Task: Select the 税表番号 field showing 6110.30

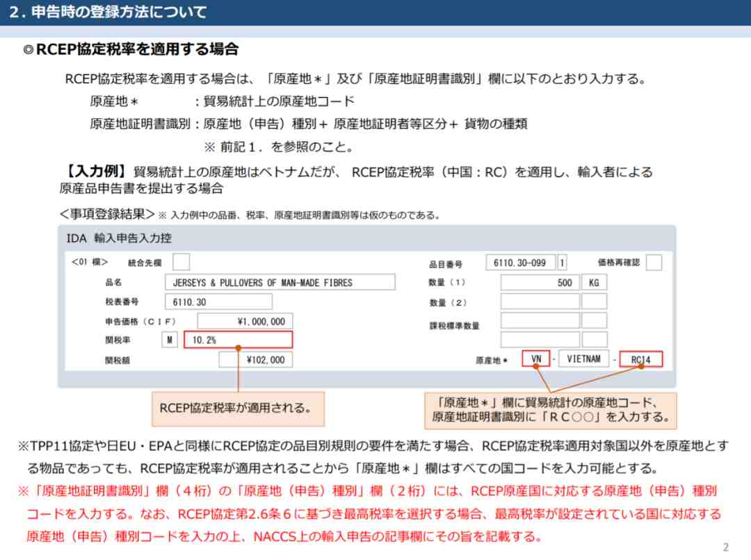Action: 218,302
